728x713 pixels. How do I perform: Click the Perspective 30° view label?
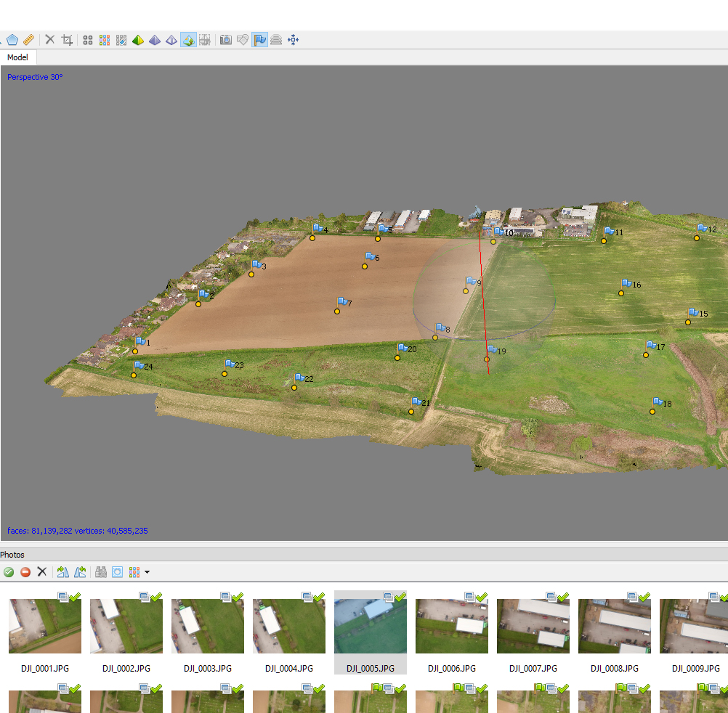tap(35, 77)
